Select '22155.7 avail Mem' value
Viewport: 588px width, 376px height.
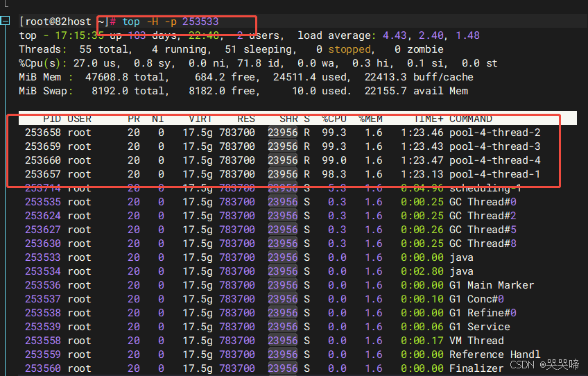(416, 91)
